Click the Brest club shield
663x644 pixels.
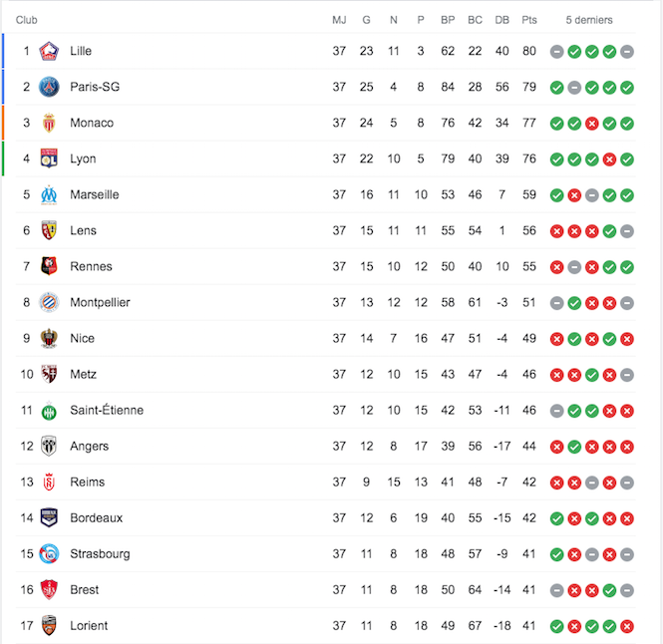[49, 590]
